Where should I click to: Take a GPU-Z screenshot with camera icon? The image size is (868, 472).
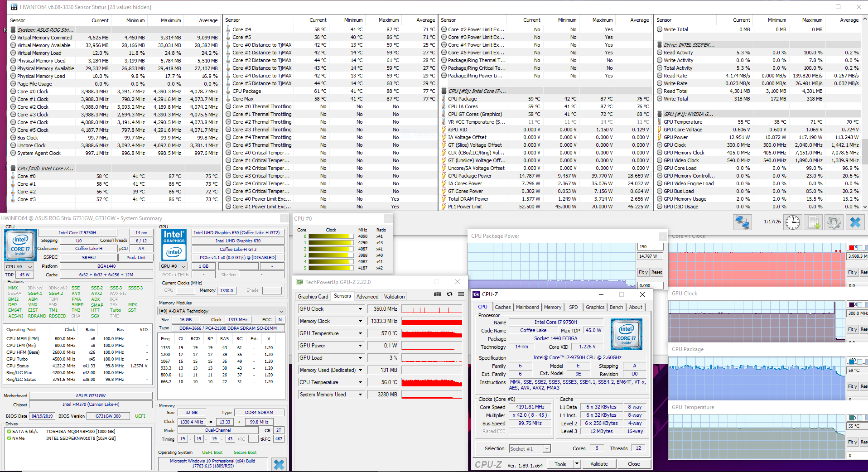(437, 294)
